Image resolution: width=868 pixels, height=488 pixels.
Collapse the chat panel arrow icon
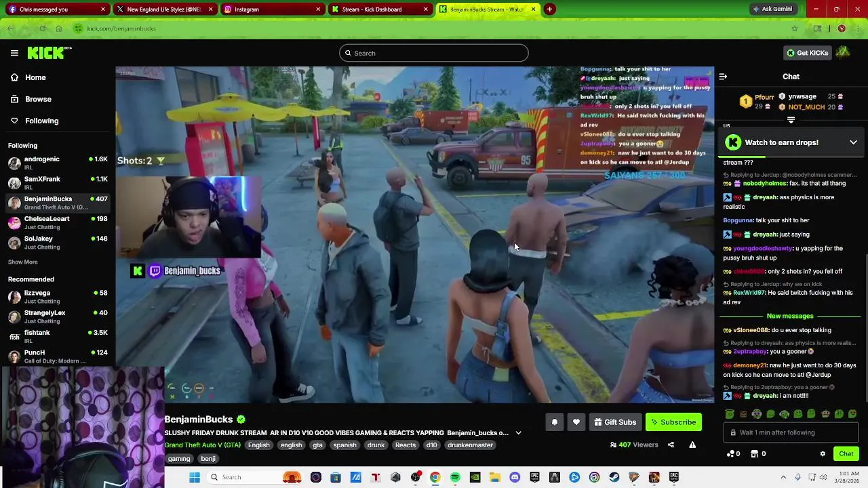point(723,77)
